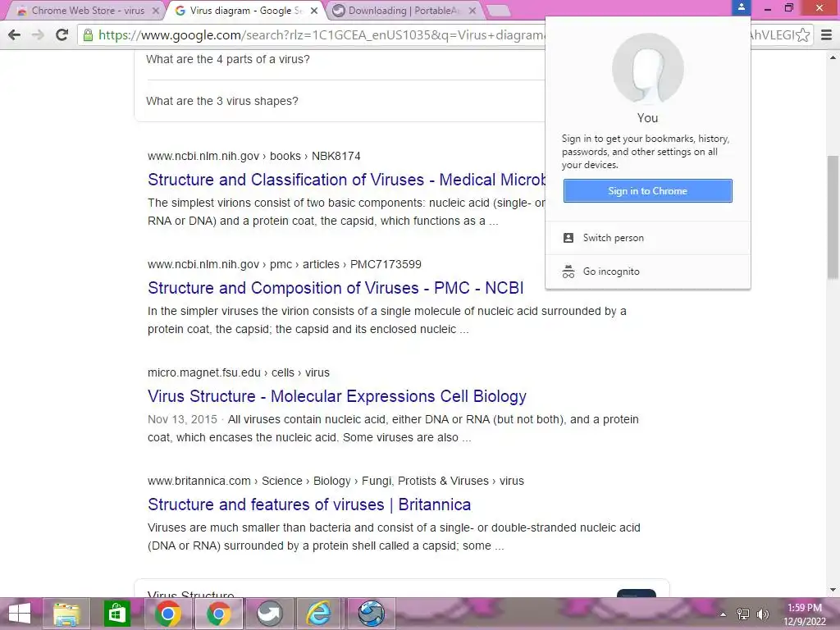Open Virus Structure - Molecular Expressions link

(337, 396)
